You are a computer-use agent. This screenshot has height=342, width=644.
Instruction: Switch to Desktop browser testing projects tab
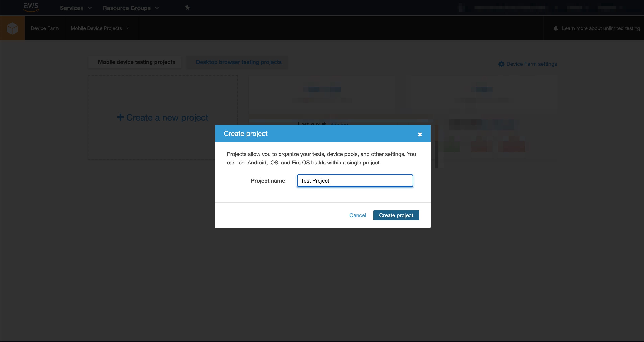(239, 62)
